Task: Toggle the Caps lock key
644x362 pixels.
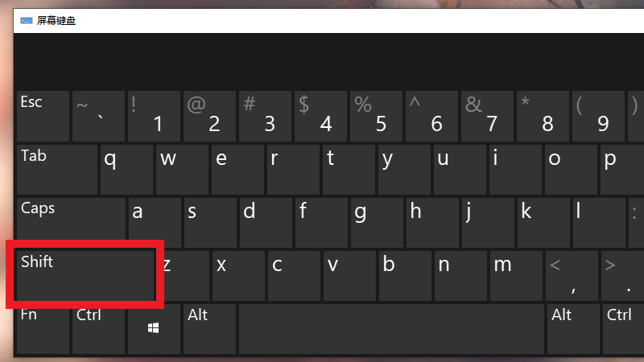Action: click(71, 223)
